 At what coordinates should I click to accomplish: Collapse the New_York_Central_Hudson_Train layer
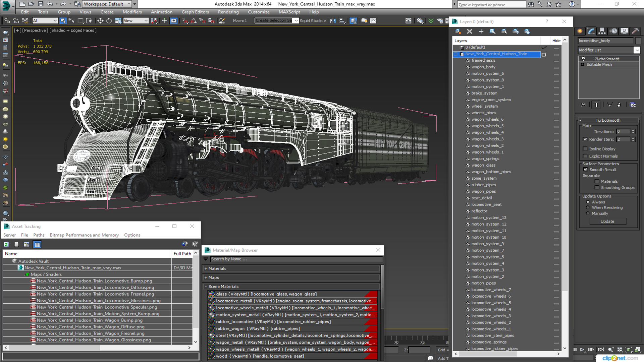456,54
